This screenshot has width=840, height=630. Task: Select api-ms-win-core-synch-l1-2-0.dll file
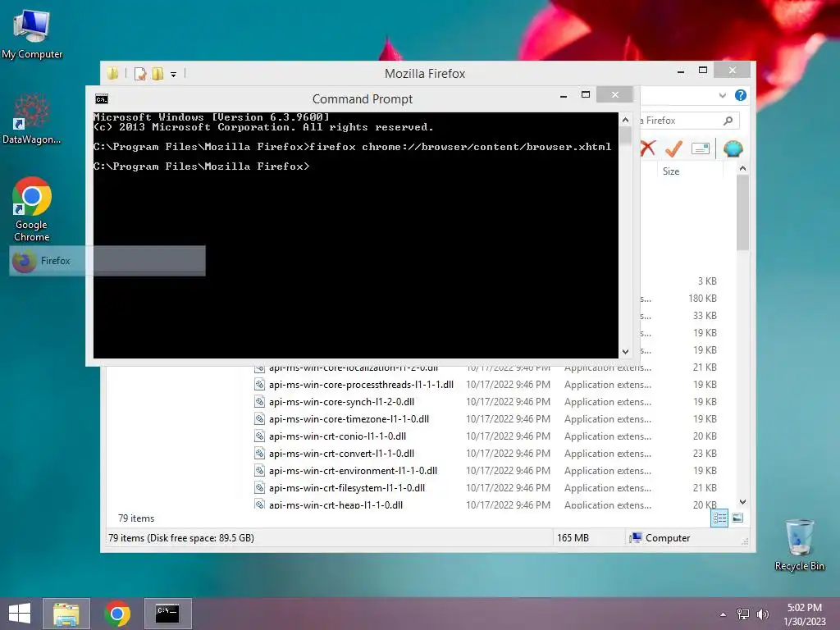tap(341, 402)
